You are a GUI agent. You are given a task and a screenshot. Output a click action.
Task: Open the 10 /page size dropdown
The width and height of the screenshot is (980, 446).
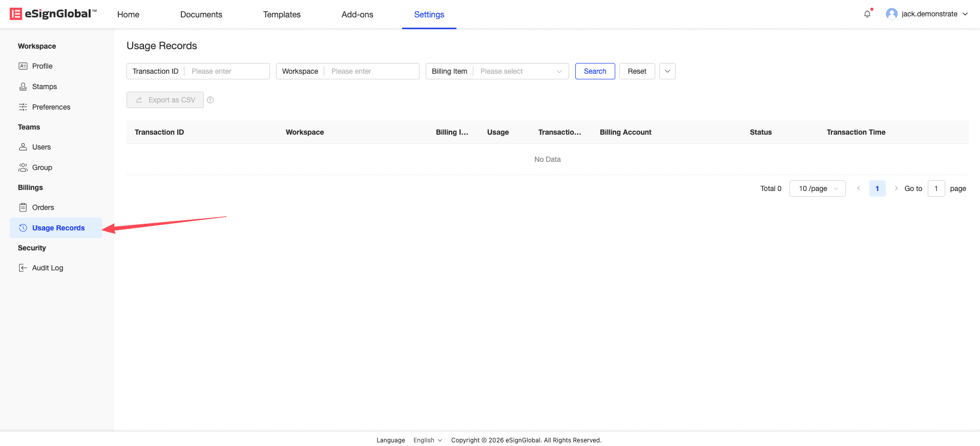tap(817, 188)
